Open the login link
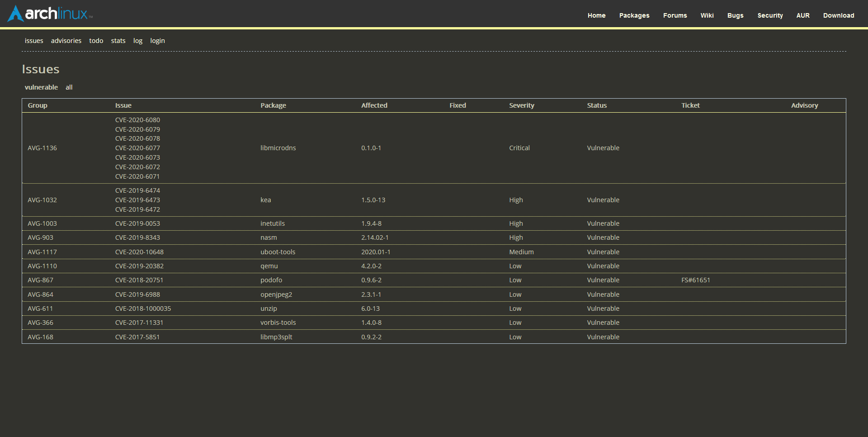This screenshot has height=437, width=868. (157, 41)
